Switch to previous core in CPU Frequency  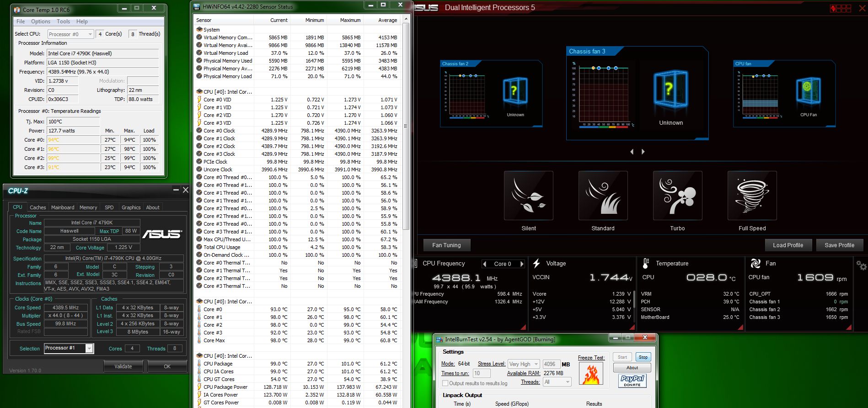click(x=485, y=264)
